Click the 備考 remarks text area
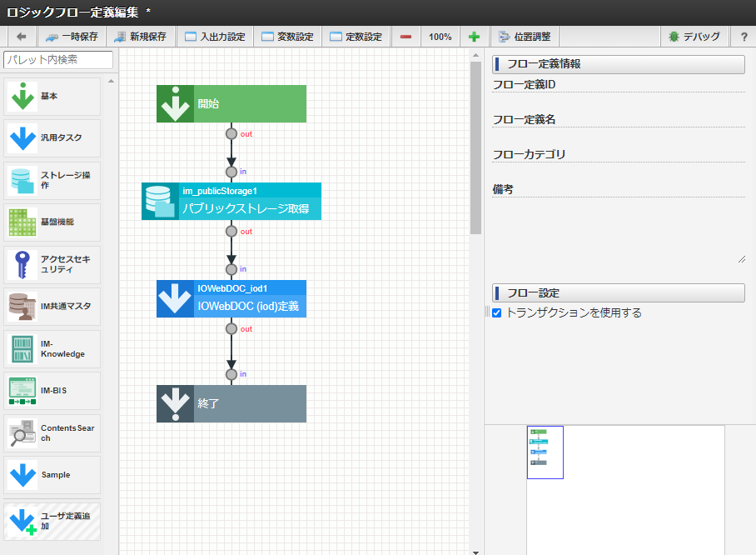The height and width of the screenshot is (555, 756). pyautogui.click(x=619, y=231)
